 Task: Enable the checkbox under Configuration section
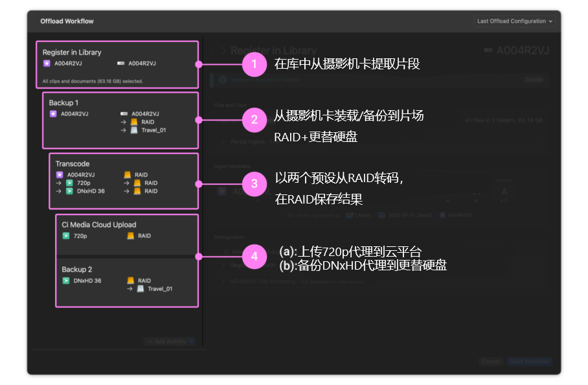click(x=227, y=250)
